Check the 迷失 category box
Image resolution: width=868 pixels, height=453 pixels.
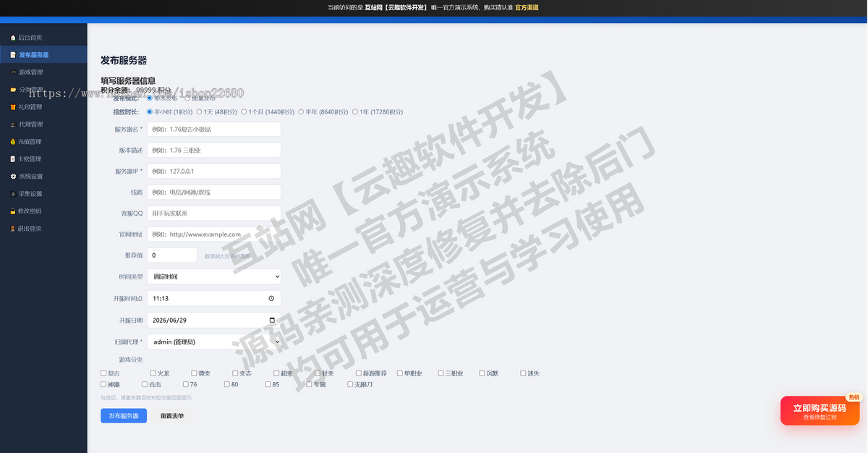[x=523, y=373]
